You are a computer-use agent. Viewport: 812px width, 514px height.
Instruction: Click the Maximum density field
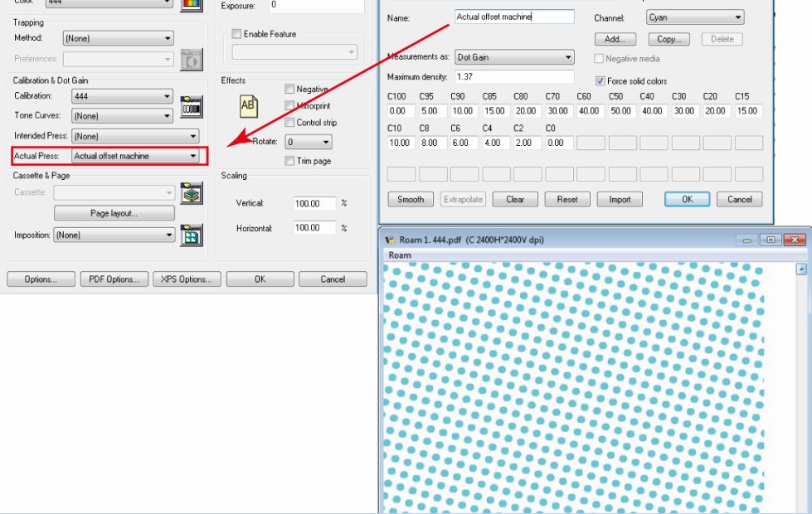514,76
